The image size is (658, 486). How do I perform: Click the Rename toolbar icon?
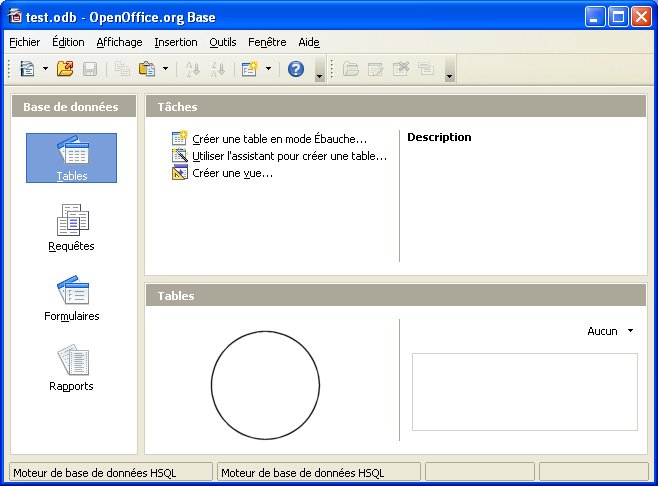[x=426, y=69]
